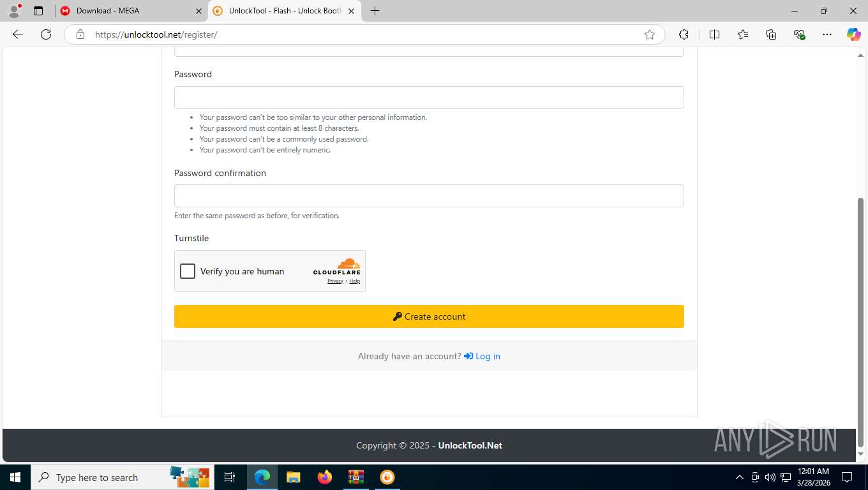Click the scrollbar down arrow
868x490 pixels.
tap(860, 454)
